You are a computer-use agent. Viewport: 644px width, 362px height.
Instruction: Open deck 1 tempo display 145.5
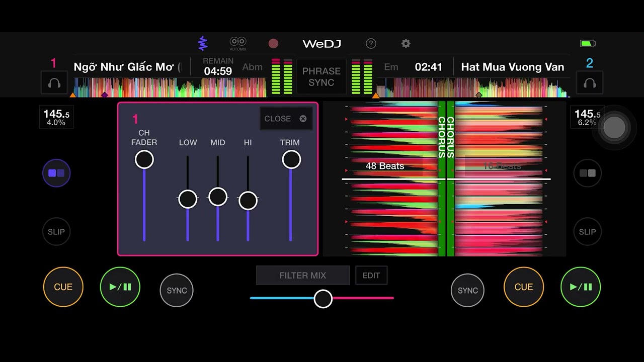coord(56,117)
